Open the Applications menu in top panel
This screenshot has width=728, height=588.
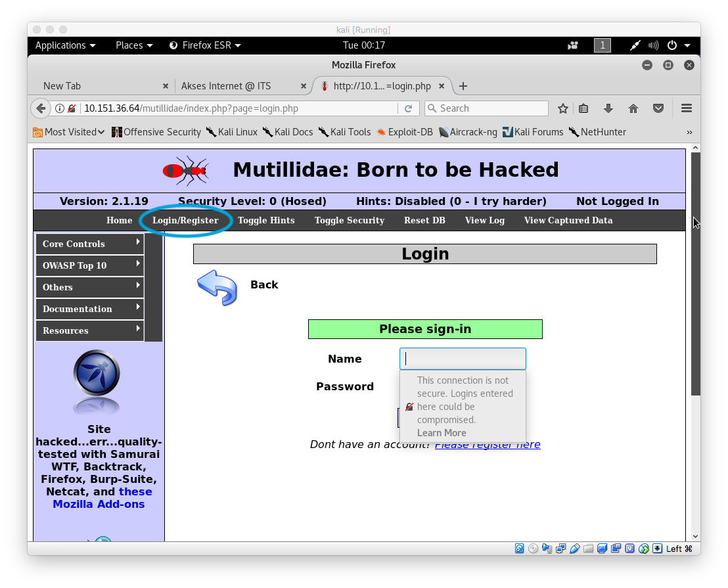65,45
